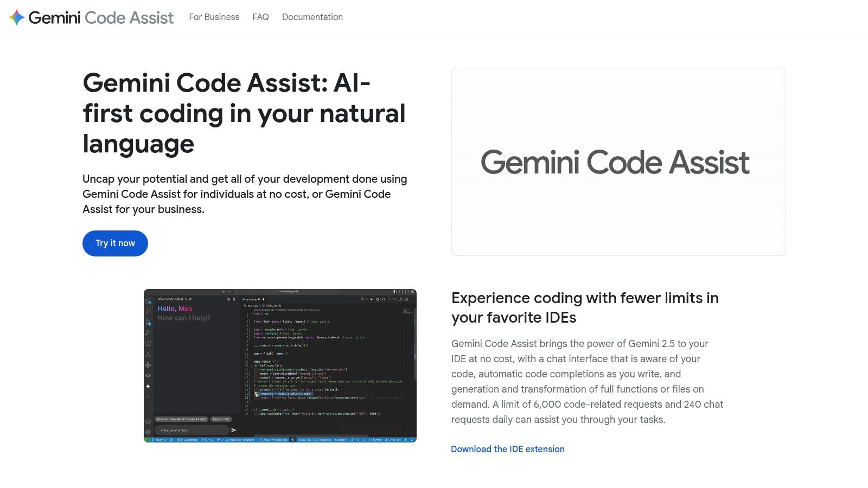Click the errors and warnings indicator in the status bar
The width and height of the screenshot is (868, 488).
tap(206, 440)
